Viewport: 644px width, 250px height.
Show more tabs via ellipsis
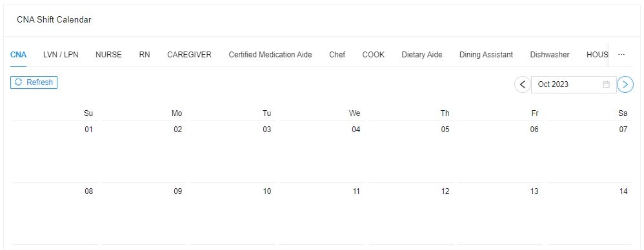(621, 55)
